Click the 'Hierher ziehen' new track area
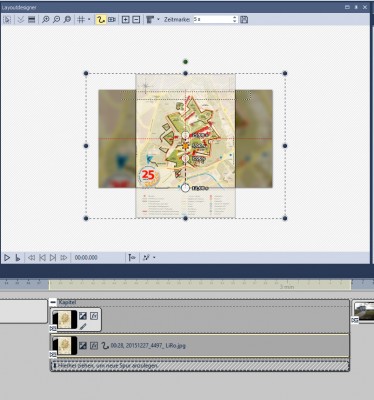 tap(200, 366)
